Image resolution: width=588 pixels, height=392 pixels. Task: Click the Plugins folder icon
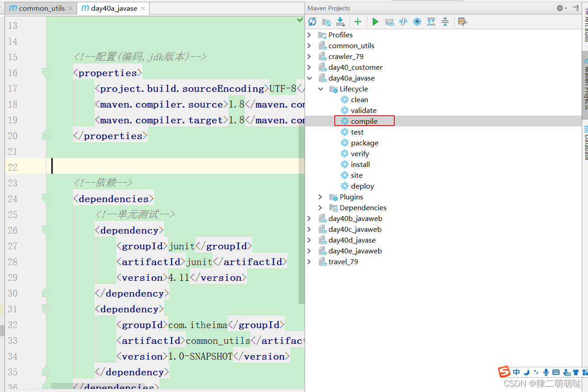(333, 197)
